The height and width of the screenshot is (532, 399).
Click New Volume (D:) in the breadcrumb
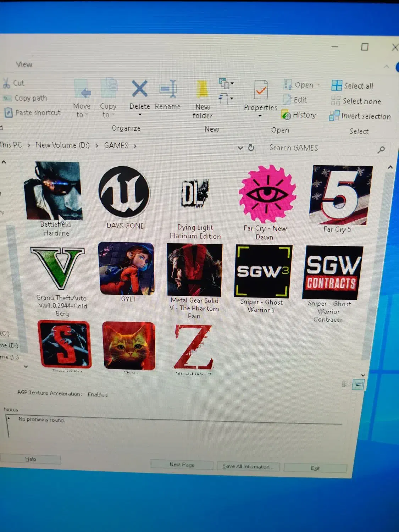(62, 145)
